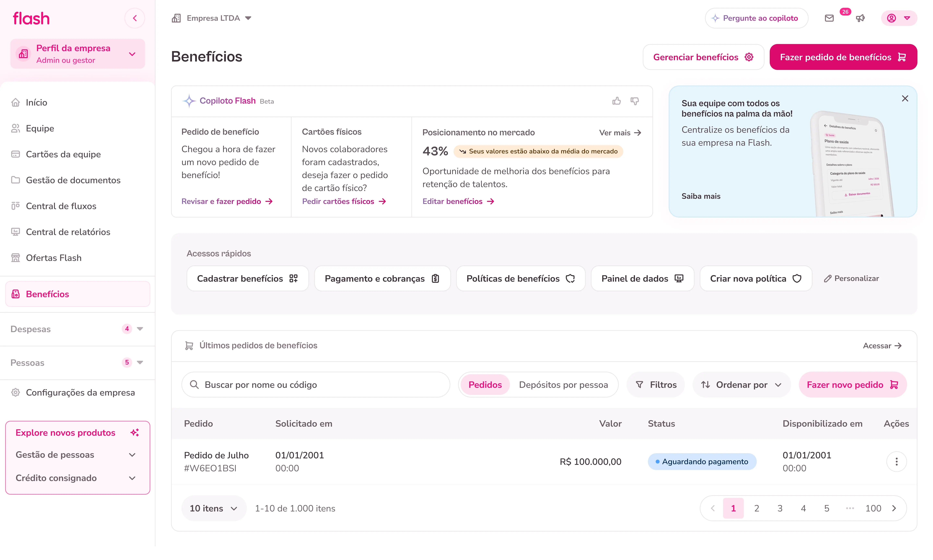Image resolution: width=933 pixels, height=560 pixels.
Task: Expand Perfil da empresa profile selector
Action: click(77, 54)
